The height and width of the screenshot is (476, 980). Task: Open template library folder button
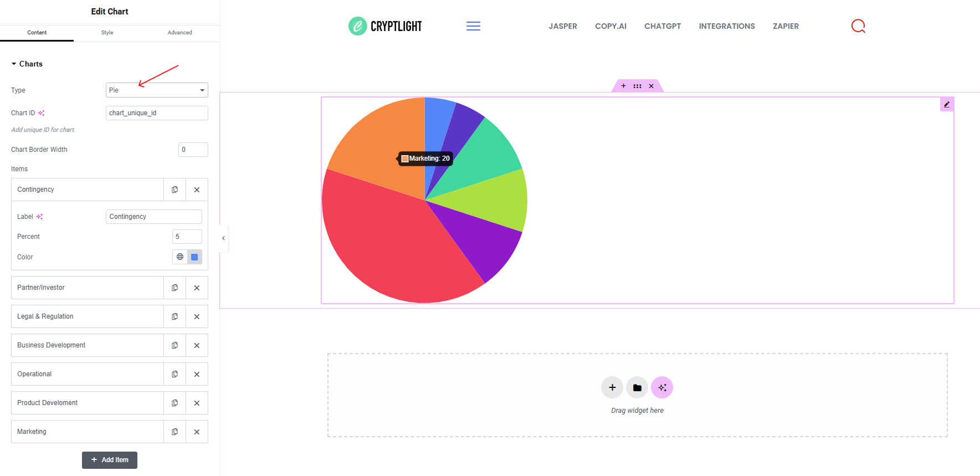point(637,387)
